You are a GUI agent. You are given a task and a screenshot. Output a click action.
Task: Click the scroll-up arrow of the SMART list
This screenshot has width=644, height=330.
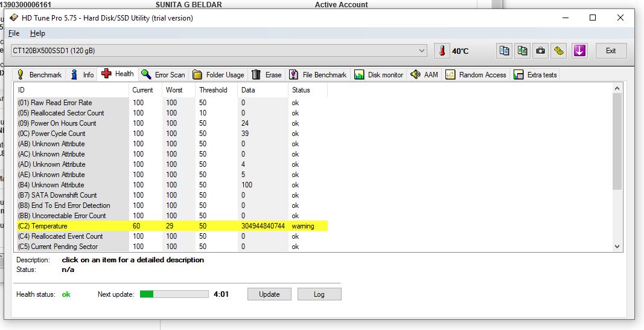617,88
